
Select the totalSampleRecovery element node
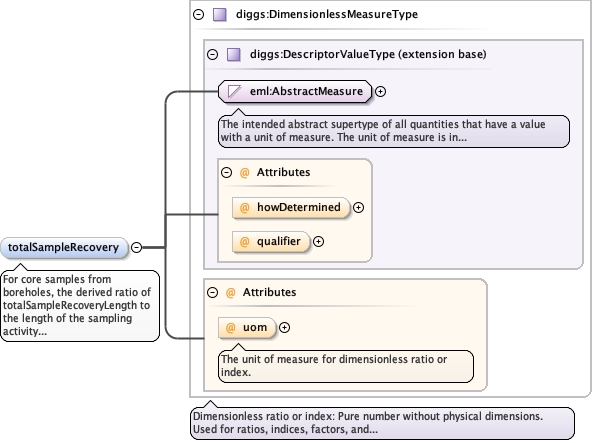(64, 248)
